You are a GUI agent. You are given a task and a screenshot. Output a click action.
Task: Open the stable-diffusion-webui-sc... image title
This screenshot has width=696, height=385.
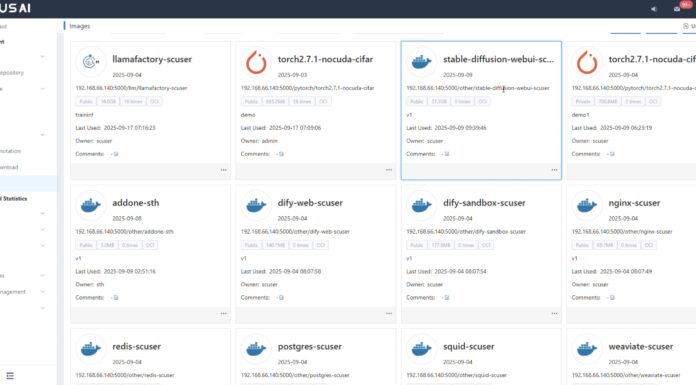click(x=498, y=59)
